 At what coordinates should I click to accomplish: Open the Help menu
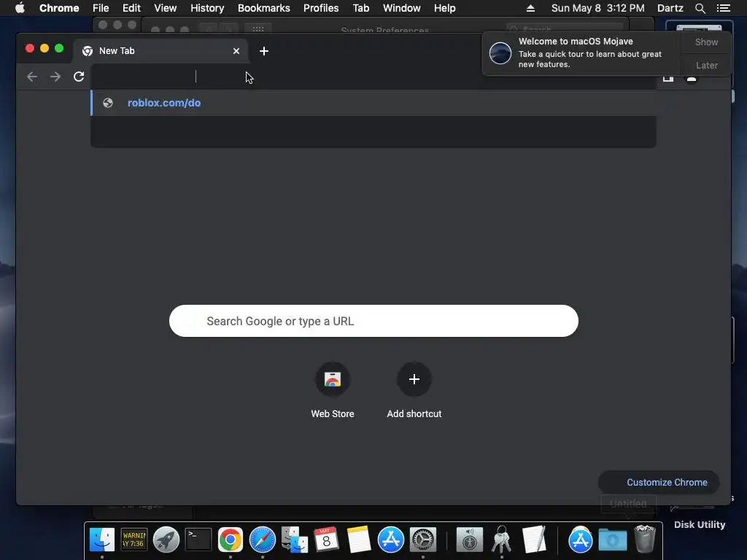444,8
